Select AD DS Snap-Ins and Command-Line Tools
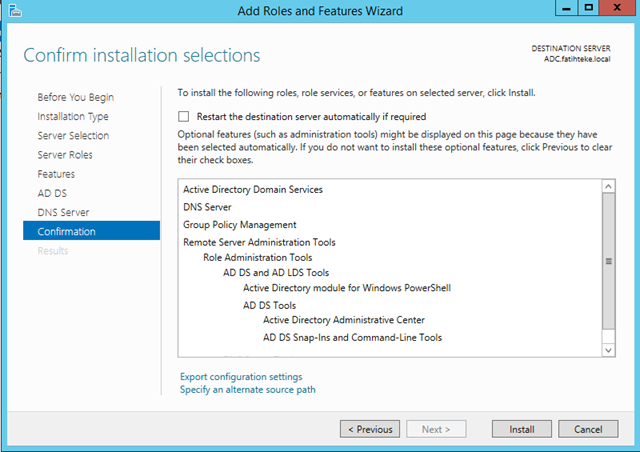This screenshot has width=640, height=452. click(352, 337)
